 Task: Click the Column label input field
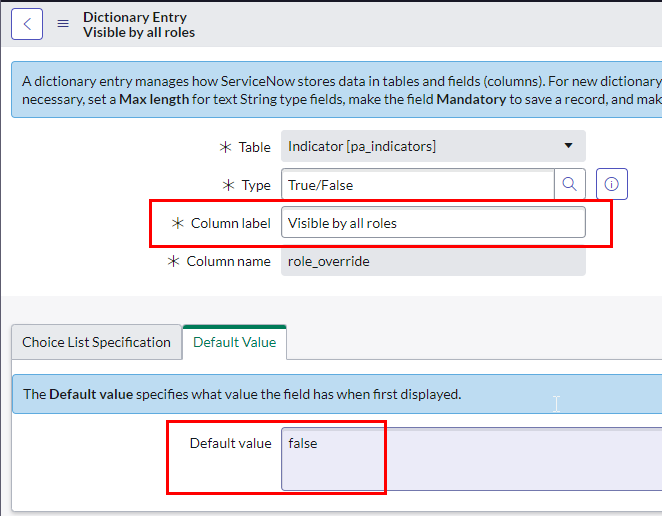[432, 223]
